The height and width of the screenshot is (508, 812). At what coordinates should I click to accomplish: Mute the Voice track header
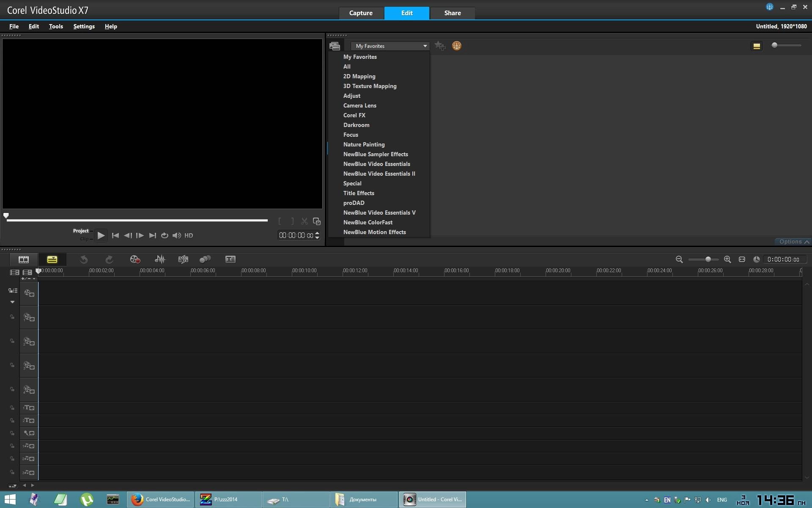[29, 433]
